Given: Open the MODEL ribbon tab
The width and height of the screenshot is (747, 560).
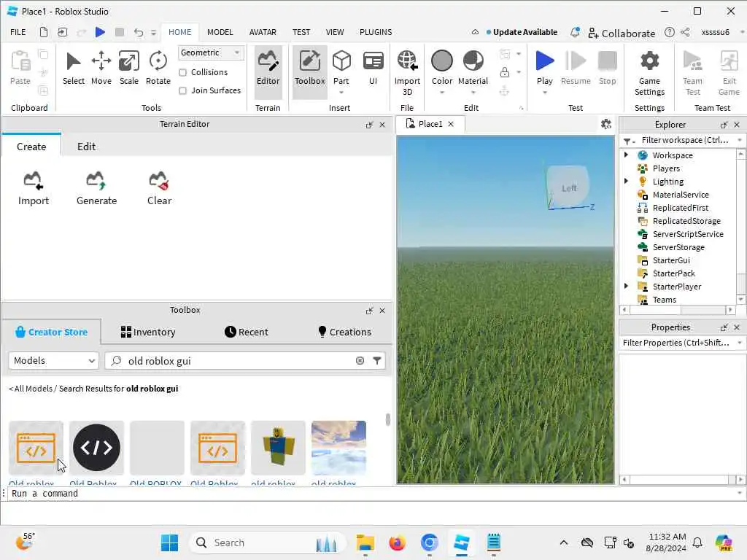Looking at the screenshot, I should (220, 32).
